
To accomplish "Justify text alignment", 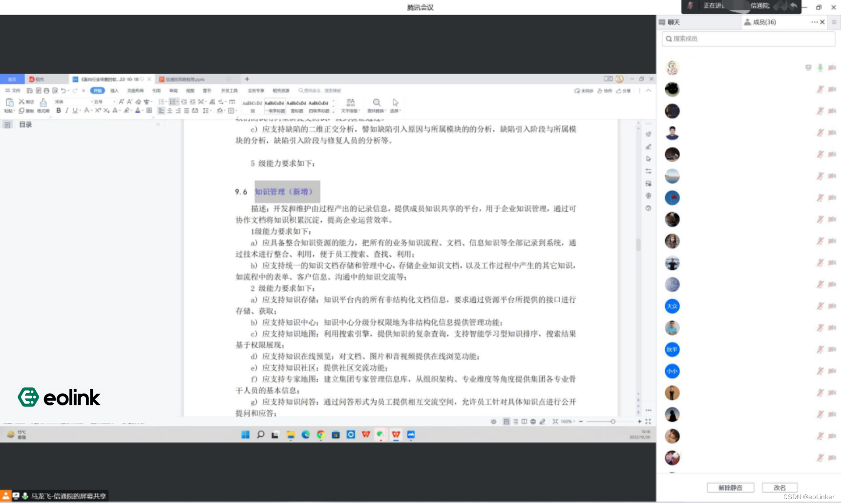I will pyautogui.click(x=186, y=111).
